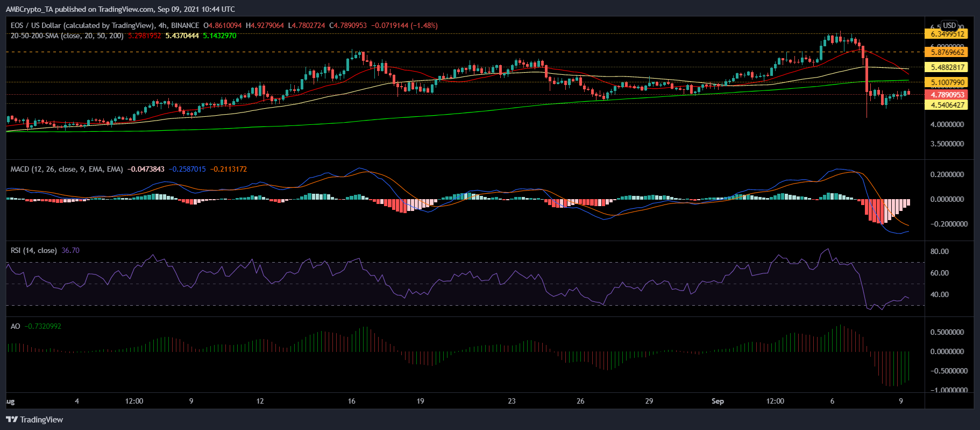Click the AO axis value -0.5000000
Viewport: 980px width, 430px height.
[948, 371]
